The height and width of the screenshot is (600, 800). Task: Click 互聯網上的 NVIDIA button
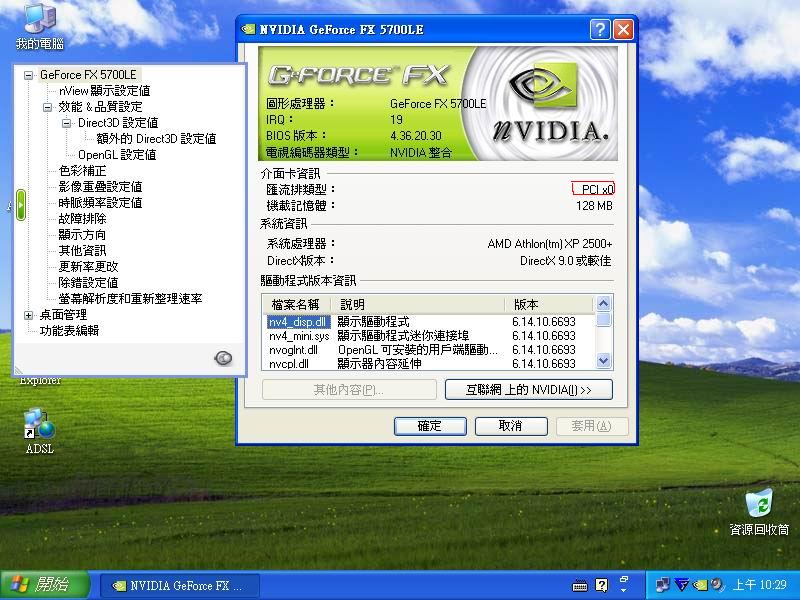(x=529, y=390)
